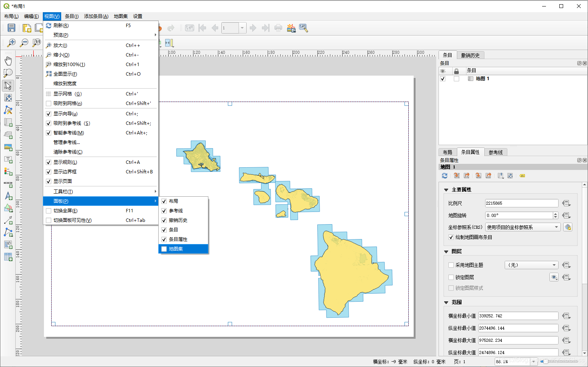The height and width of the screenshot is (367, 588).
Task: Open the map theme (无) dropdown
Action: coord(531,265)
